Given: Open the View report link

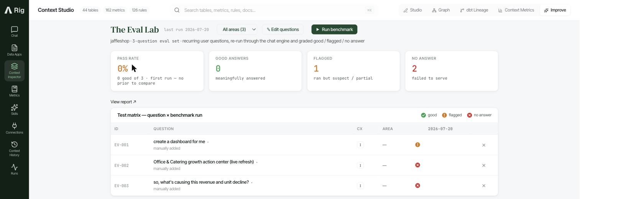Looking at the screenshot, I should [x=123, y=102].
